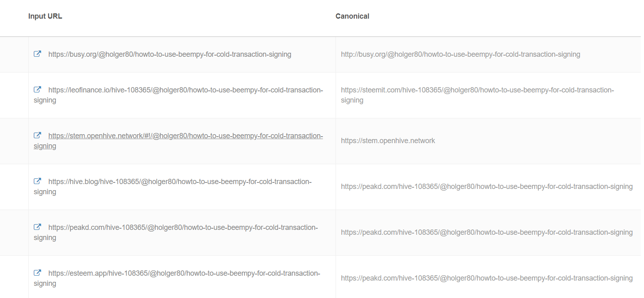This screenshot has height=298, width=644.
Task: Open the external link icon beside leofinance.io URL
Action: pos(37,90)
